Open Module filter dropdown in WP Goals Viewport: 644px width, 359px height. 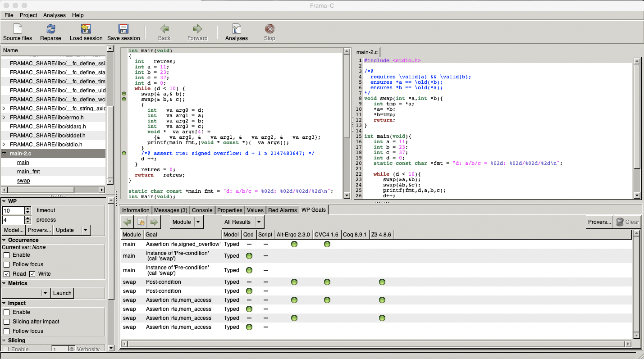pyautogui.click(x=187, y=222)
